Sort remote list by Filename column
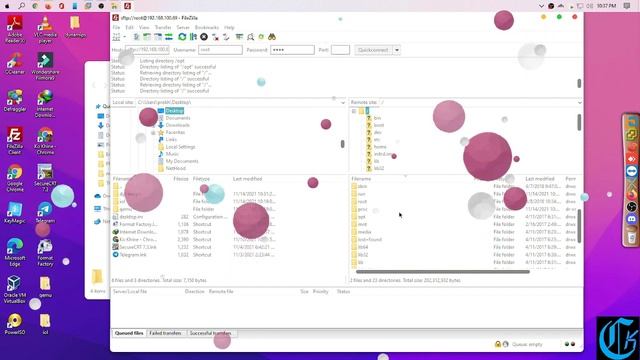This screenshot has height=360, width=640. click(x=362, y=179)
